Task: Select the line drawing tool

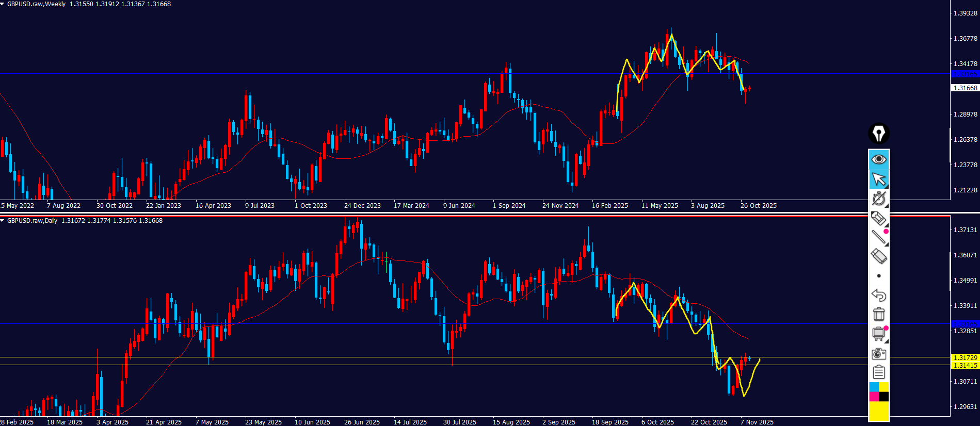Action: click(x=878, y=237)
